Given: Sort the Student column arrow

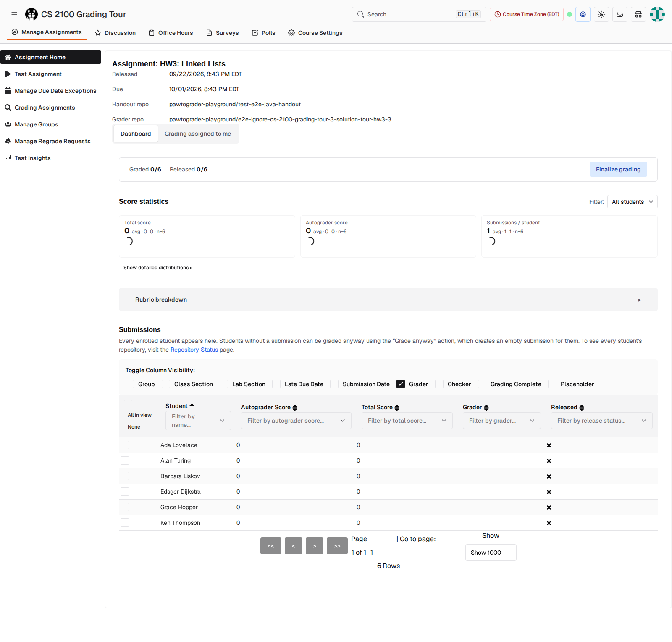Looking at the screenshot, I should (192, 405).
